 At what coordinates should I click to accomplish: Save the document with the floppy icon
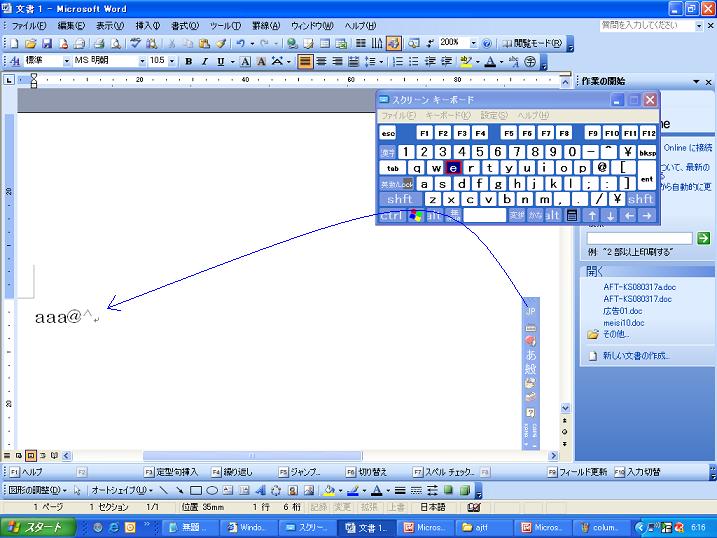point(47,43)
